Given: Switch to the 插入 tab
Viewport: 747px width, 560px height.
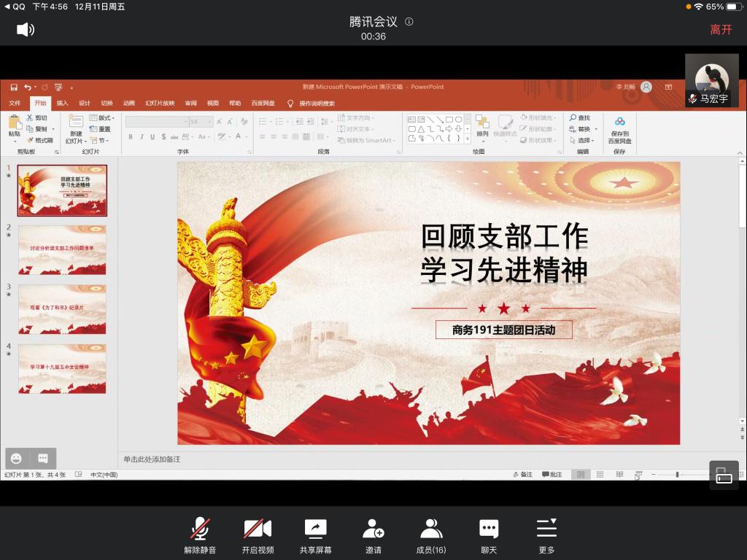Looking at the screenshot, I should point(63,103).
